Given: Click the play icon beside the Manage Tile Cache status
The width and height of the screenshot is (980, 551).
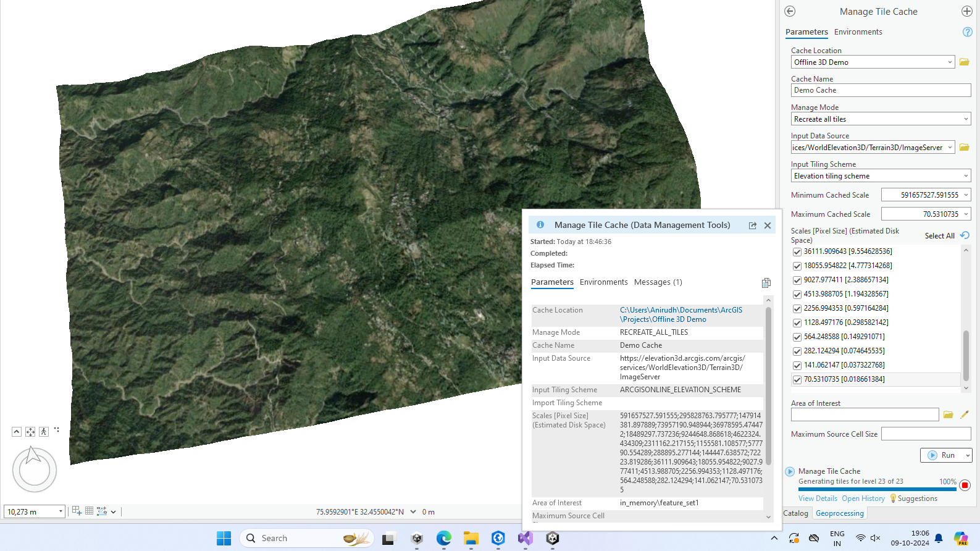Looking at the screenshot, I should tap(790, 471).
